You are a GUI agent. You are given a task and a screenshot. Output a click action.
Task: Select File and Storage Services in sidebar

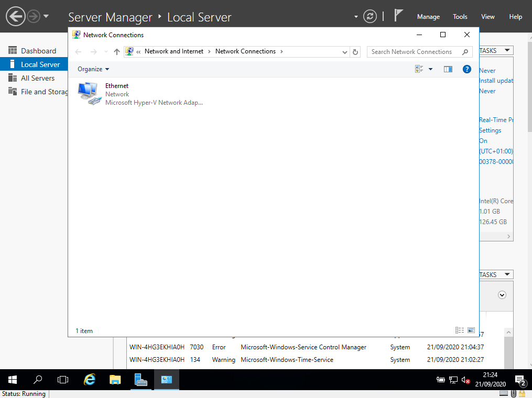pyautogui.click(x=34, y=92)
